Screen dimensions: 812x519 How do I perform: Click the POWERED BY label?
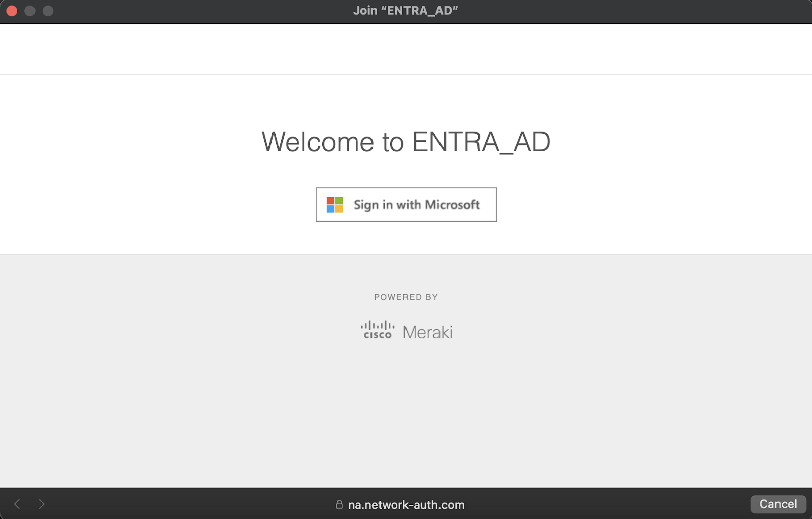tap(406, 297)
